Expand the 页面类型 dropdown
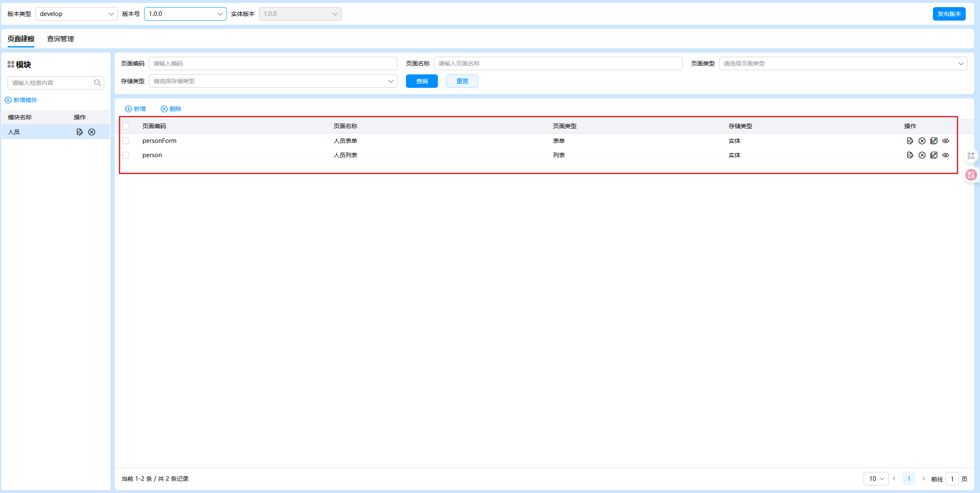980x493 pixels. click(x=843, y=63)
